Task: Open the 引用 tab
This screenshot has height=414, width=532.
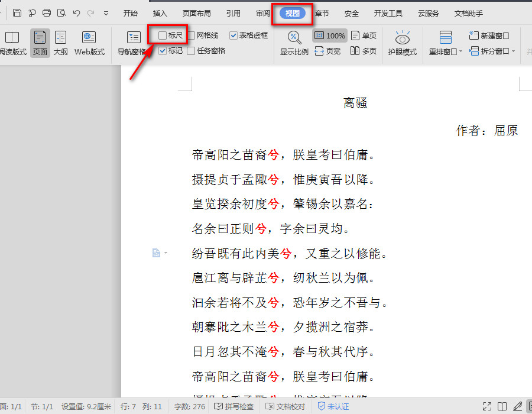Action: 233,13
